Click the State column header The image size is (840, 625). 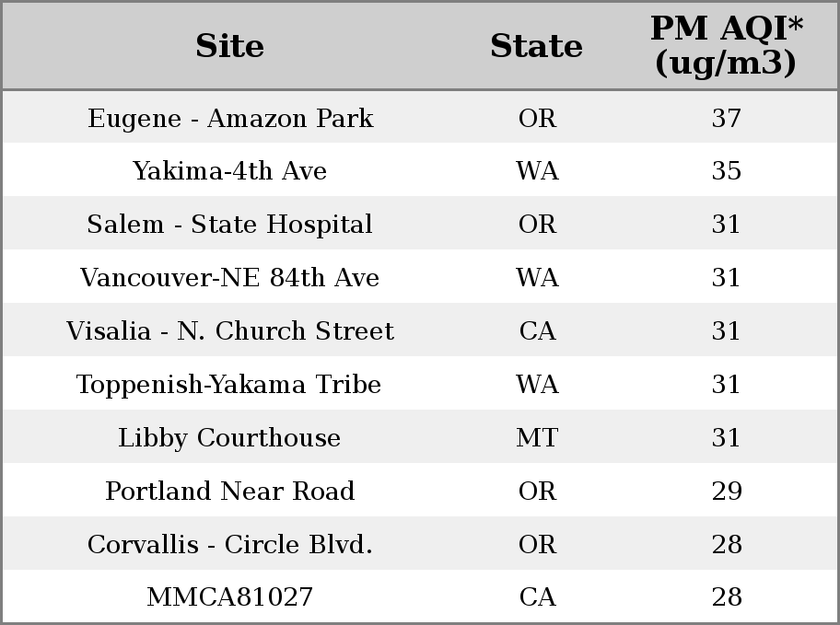click(x=536, y=46)
